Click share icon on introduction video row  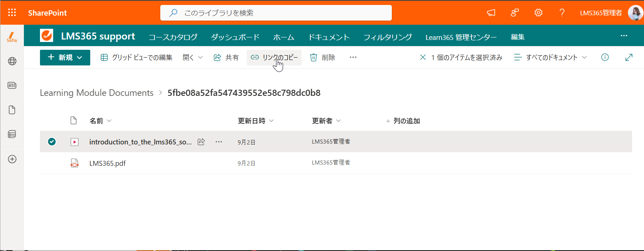pos(201,142)
